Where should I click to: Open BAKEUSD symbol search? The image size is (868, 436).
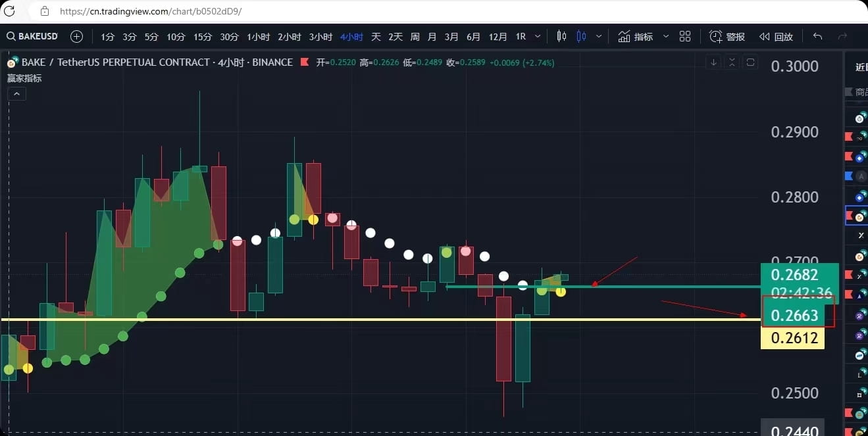click(x=33, y=36)
